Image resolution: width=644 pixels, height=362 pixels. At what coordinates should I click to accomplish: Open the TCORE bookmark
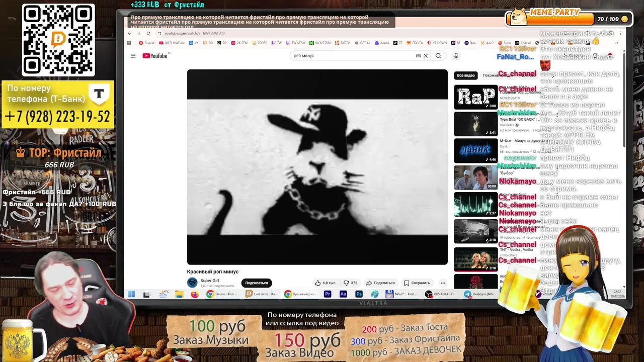pyautogui.click(x=260, y=43)
